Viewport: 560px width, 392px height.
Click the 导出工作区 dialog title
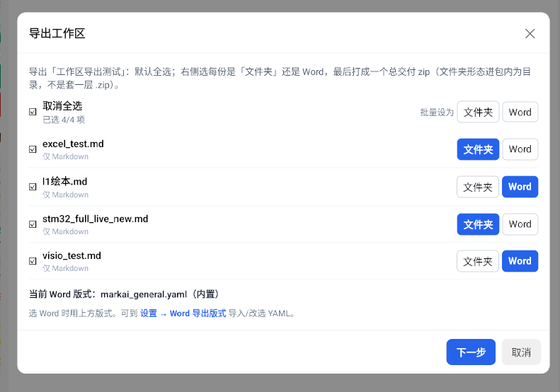pos(57,33)
